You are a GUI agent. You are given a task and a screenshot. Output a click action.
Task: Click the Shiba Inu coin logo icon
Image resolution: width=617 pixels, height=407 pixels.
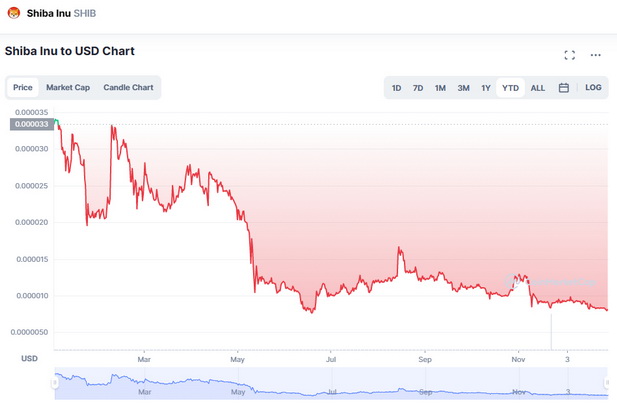[14, 13]
